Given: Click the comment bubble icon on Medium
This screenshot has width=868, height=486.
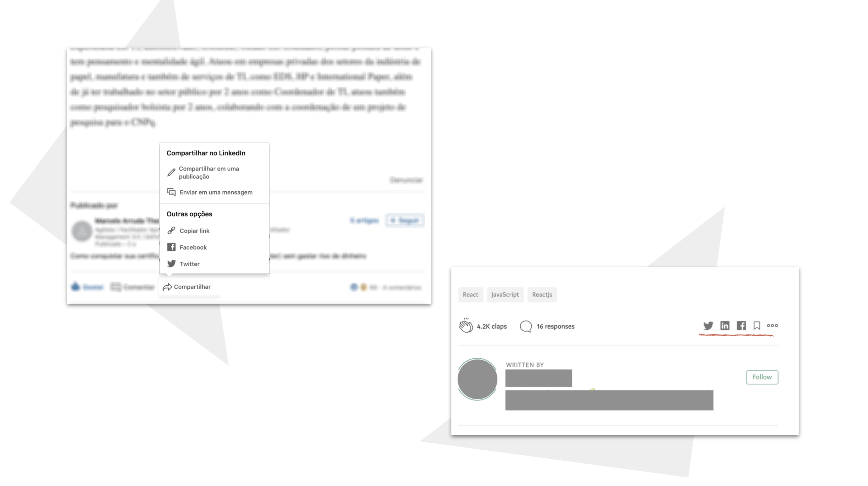Looking at the screenshot, I should 526,326.
